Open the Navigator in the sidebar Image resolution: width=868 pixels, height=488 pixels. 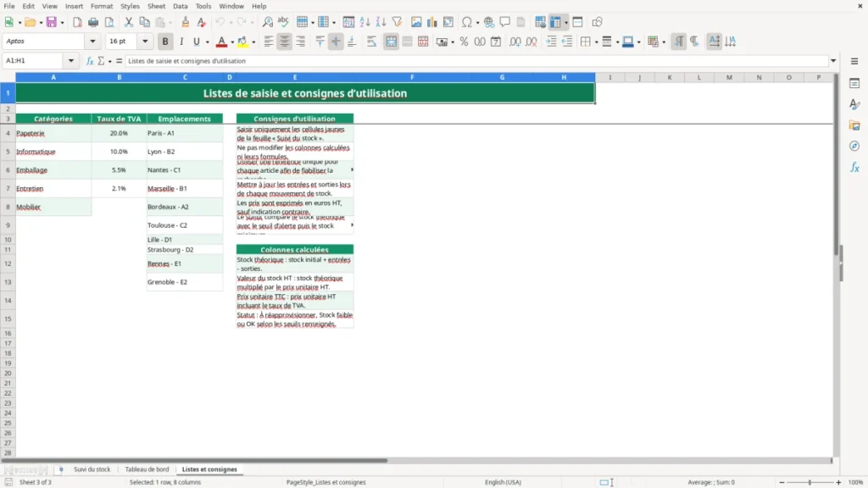tap(854, 146)
